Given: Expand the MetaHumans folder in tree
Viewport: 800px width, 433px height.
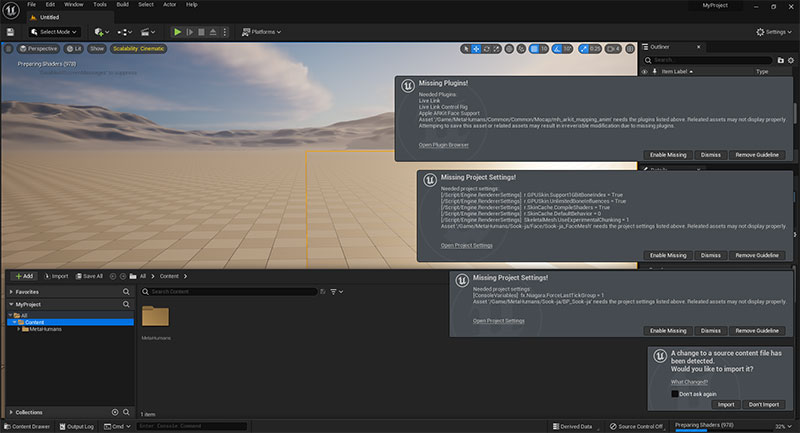Looking at the screenshot, I should [x=19, y=329].
